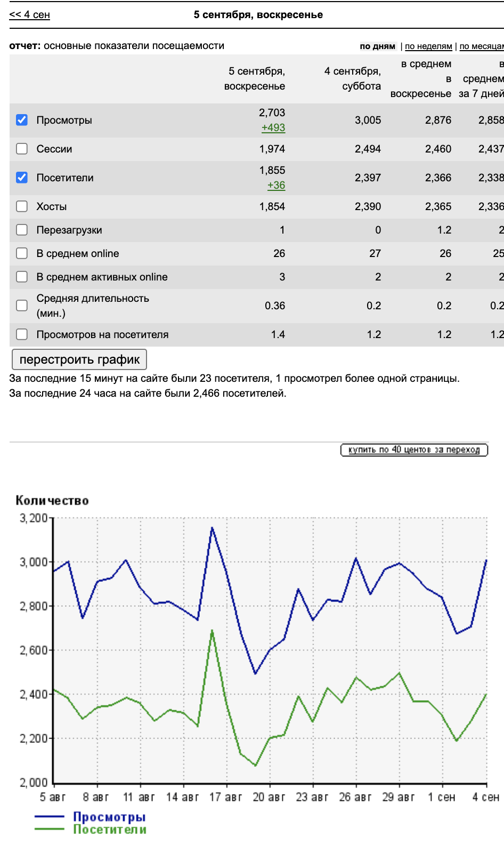Click the 5 сентября, воскресенье column header
The image size is (504, 850).
click(x=255, y=78)
